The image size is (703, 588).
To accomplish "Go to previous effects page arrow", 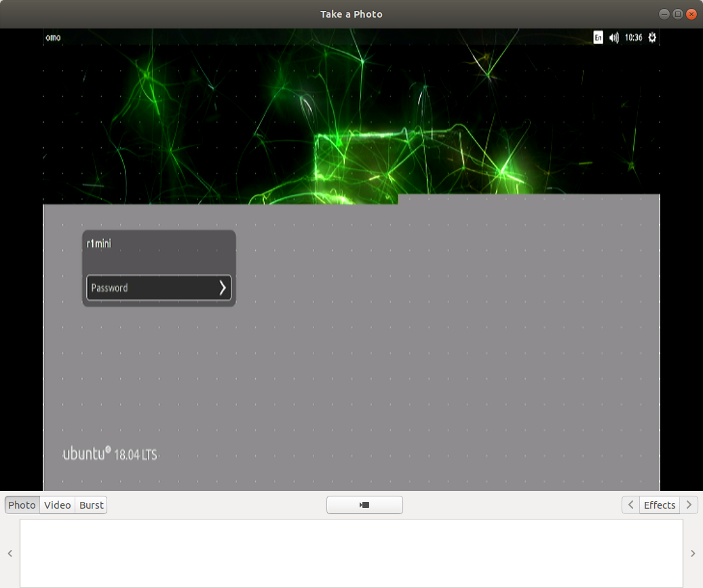I will 630,505.
